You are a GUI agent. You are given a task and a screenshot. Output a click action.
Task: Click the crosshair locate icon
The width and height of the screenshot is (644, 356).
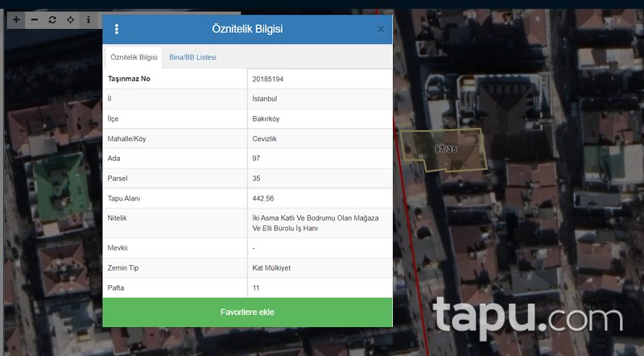pyautogui.click(x=70, y=19)
